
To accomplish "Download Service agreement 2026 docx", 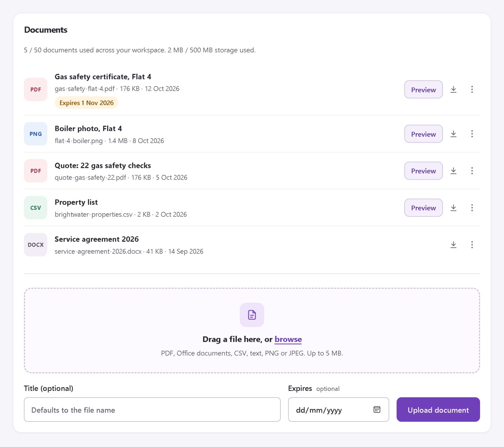I will point(453,245).
